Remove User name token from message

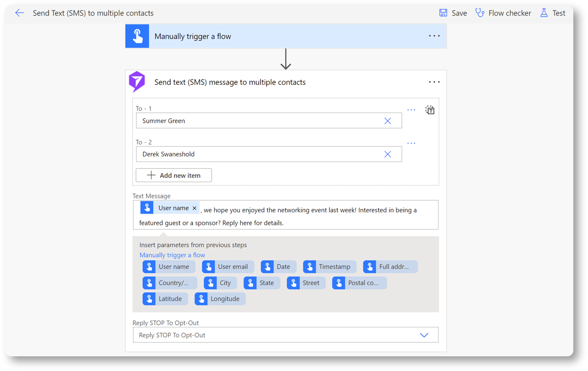[x=194, y=208]
